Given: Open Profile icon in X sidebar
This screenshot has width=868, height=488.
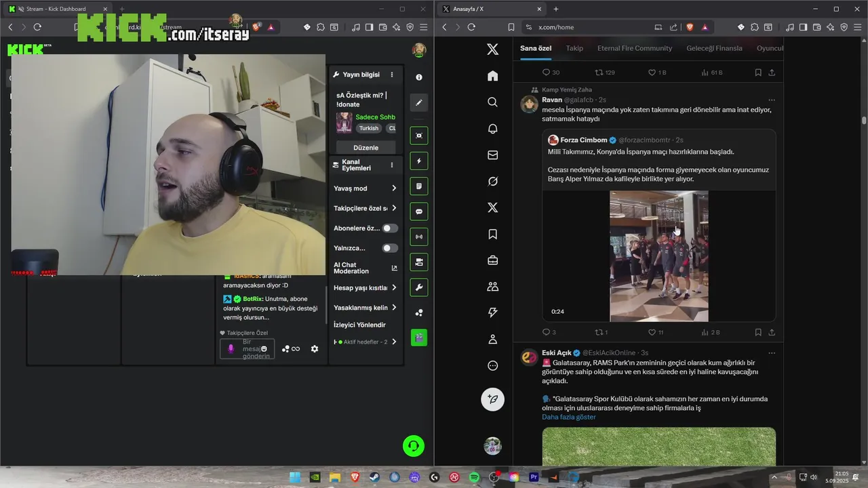Looking at the screenshot, I should [x=493, y=339].
